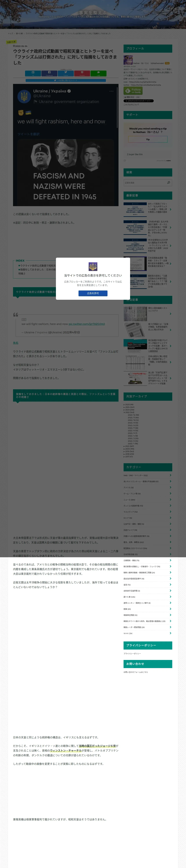This screenshot has height=868, width=186.
Task: Open the ネット上の誹謗中傷 (113) category
Action: pos(133,506)
